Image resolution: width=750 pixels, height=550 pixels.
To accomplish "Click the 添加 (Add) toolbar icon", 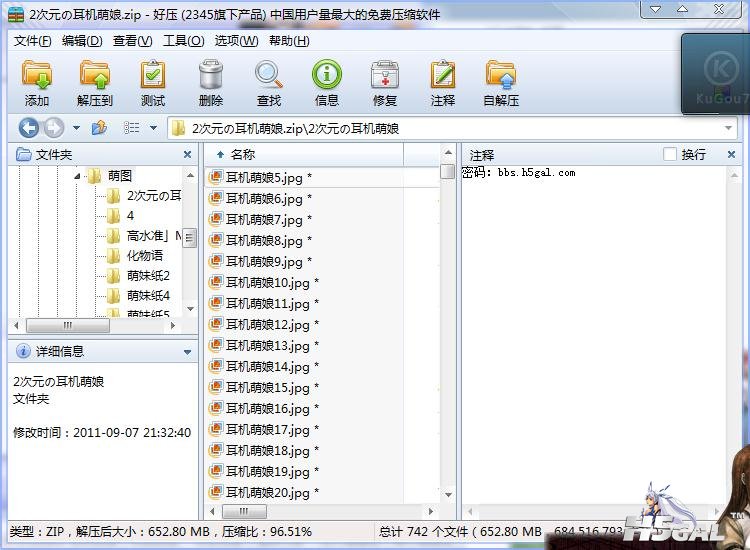I will click(x=37, y=80).
